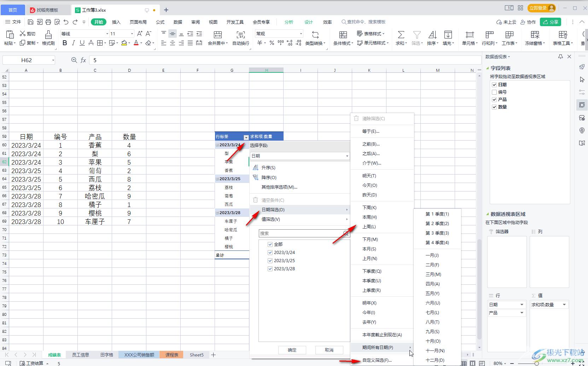Image resolution: width=588 pixels, height=366 pixels.
Task: Click the Type Conversion icon
Action: point(315,34)
